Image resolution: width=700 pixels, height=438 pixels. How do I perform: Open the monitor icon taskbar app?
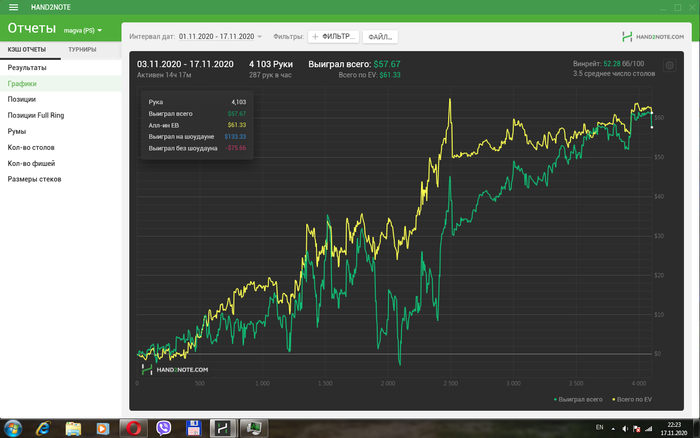[x=254, y=429]
